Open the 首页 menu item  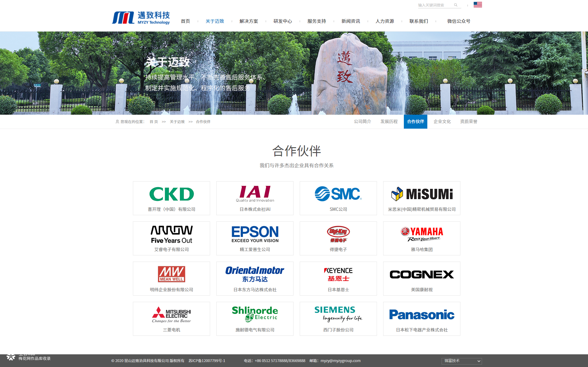point(185,21)
